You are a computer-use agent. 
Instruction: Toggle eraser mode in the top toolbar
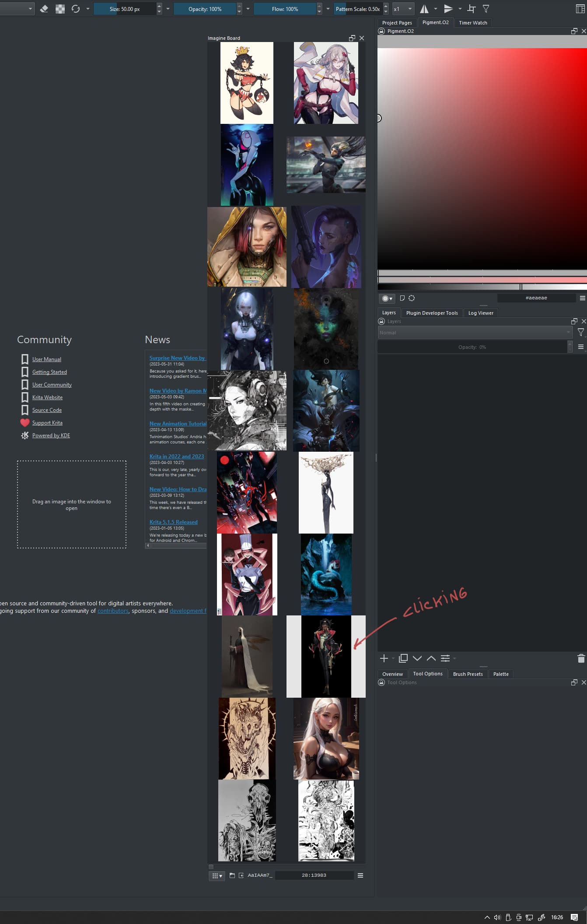44,9
